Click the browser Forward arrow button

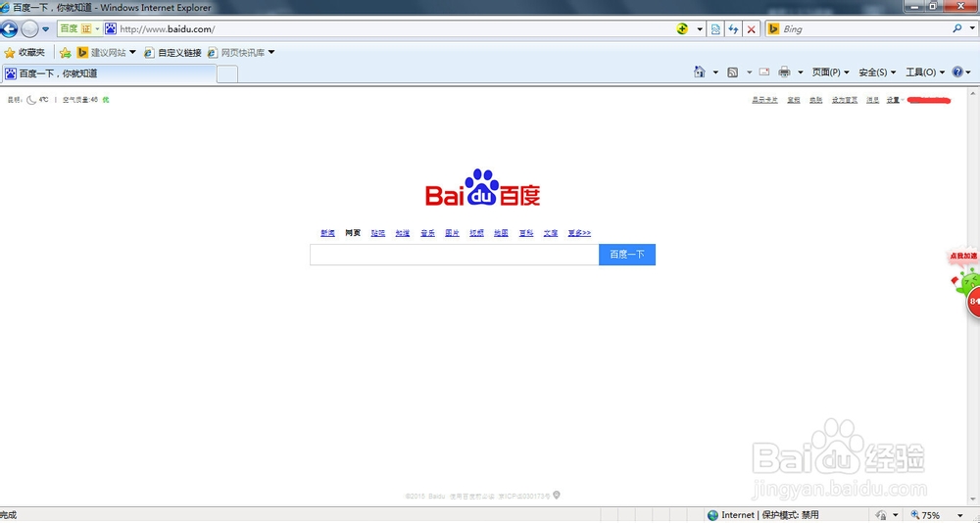(29, 28)
